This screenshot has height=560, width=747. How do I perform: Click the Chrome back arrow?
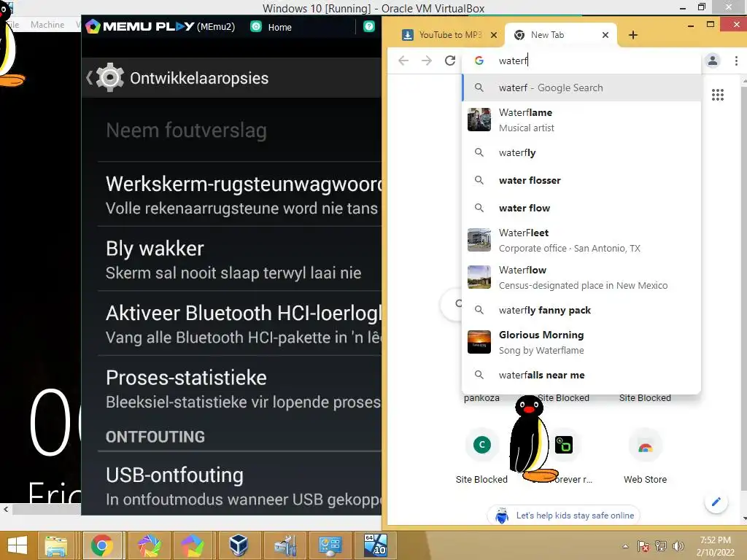(403, 61)
